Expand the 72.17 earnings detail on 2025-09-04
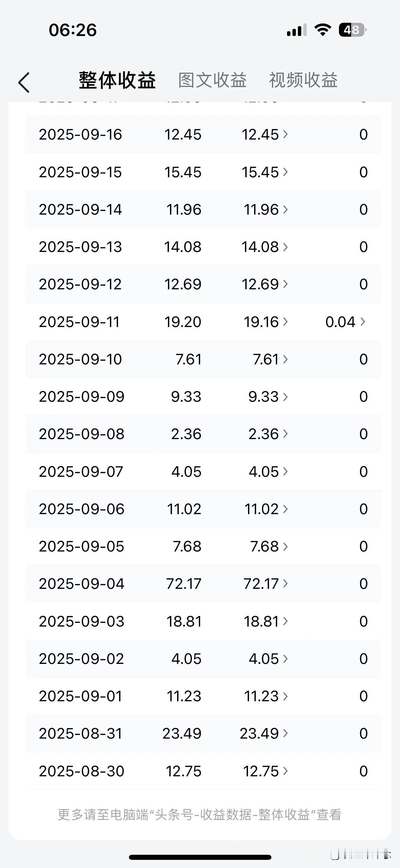Screen dimensions: 400x868 266,584
